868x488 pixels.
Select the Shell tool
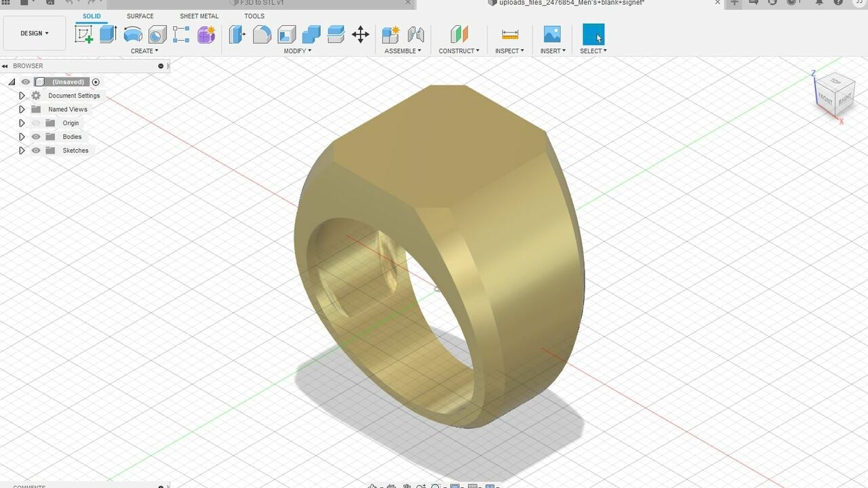[287, 34]
